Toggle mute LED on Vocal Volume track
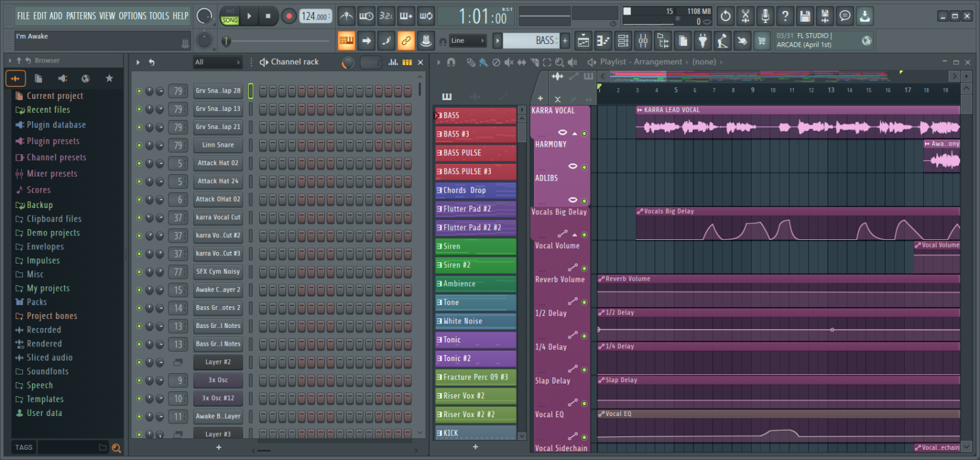 click(x=584, y=269)
